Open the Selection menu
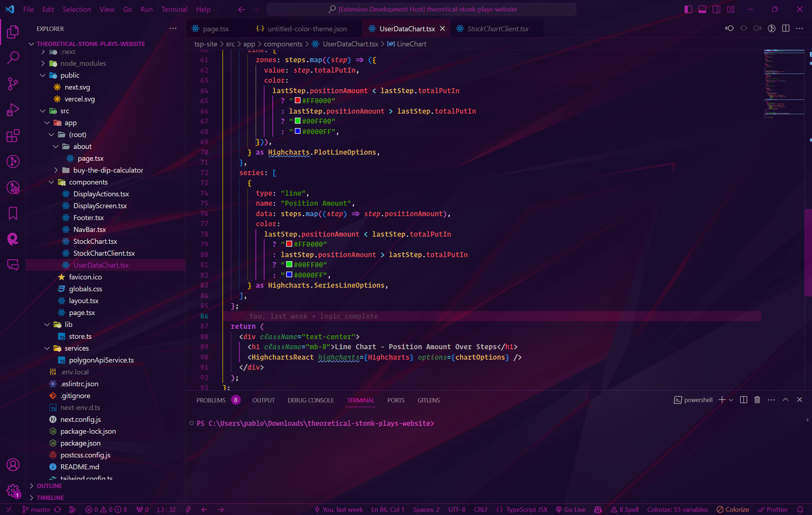Screen dimensions: 812x515 77,9
